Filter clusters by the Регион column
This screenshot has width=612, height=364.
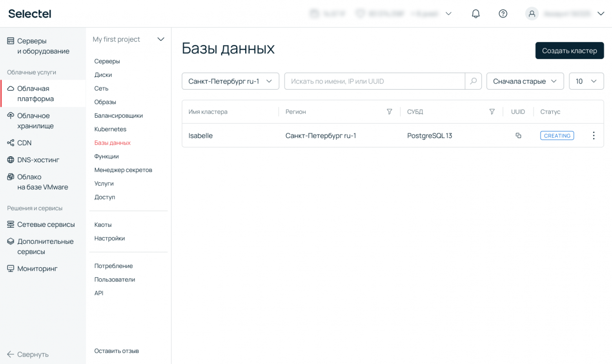tap(389, 112)
